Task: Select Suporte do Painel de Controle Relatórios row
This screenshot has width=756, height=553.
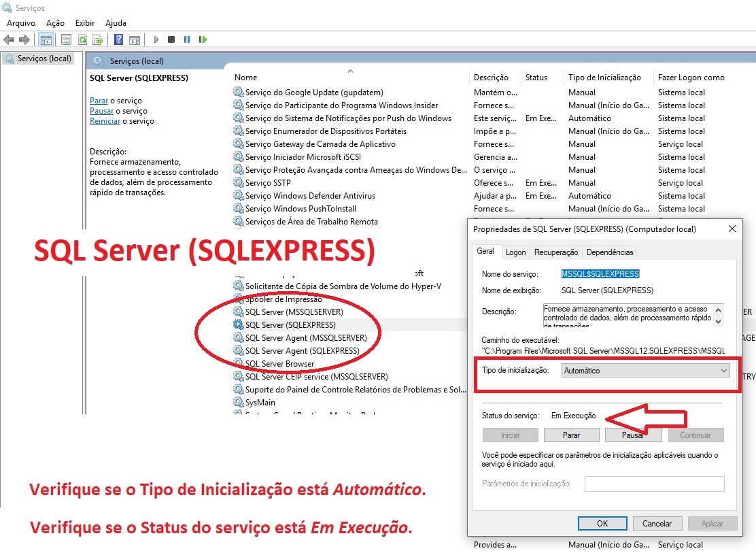Action: 356,389
